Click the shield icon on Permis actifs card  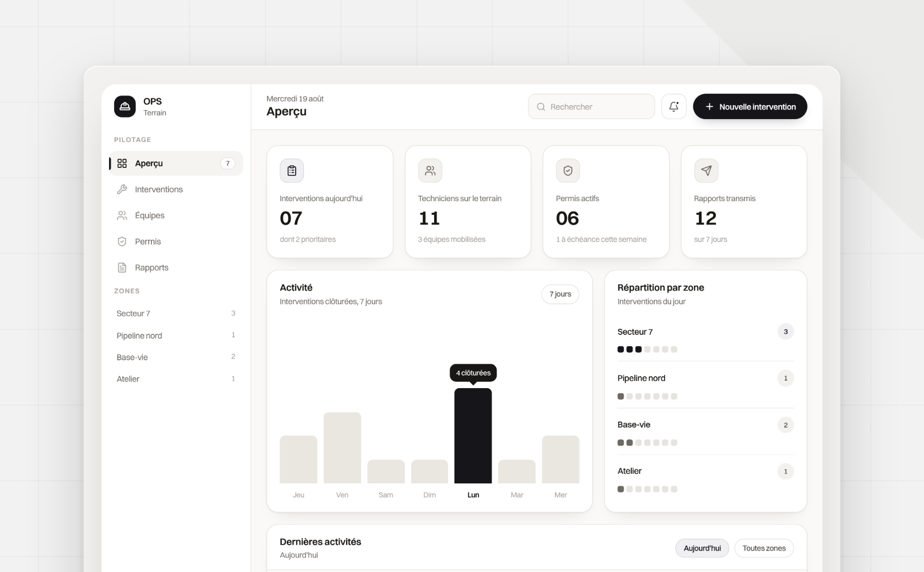[x=568, y=170]
